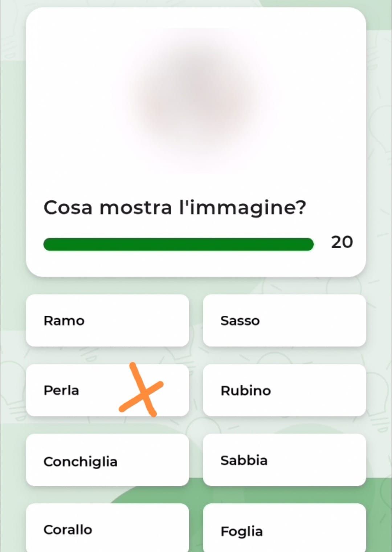Choose the Sabbia answer

click(284, 460)
